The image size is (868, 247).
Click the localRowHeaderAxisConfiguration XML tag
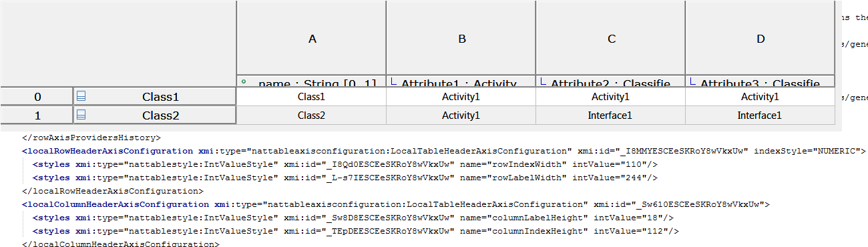click(x=108, y=151)
